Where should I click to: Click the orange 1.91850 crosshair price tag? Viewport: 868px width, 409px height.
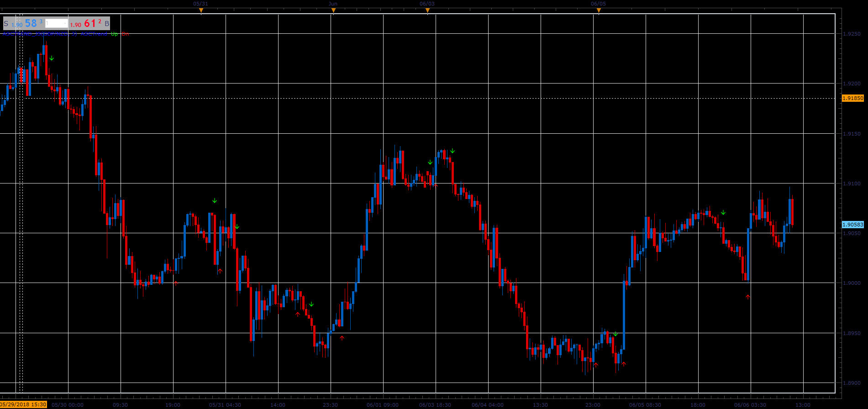(x=853, y=98)
